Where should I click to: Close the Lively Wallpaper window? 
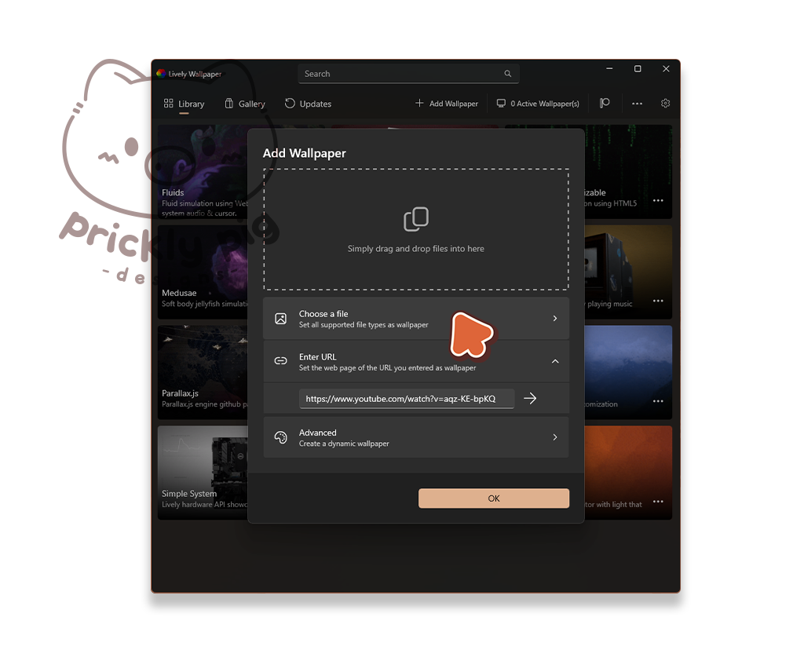pos(666,68)
